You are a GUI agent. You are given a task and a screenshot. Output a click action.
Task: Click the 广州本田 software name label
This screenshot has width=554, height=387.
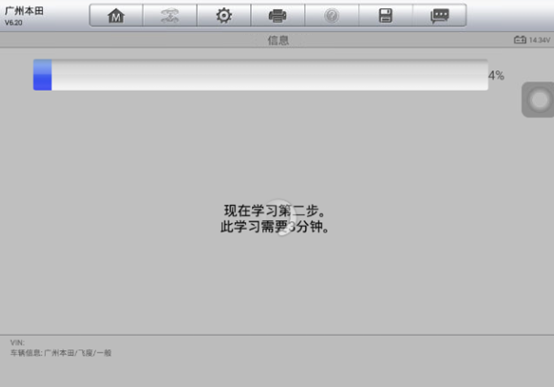click(24, 11)
